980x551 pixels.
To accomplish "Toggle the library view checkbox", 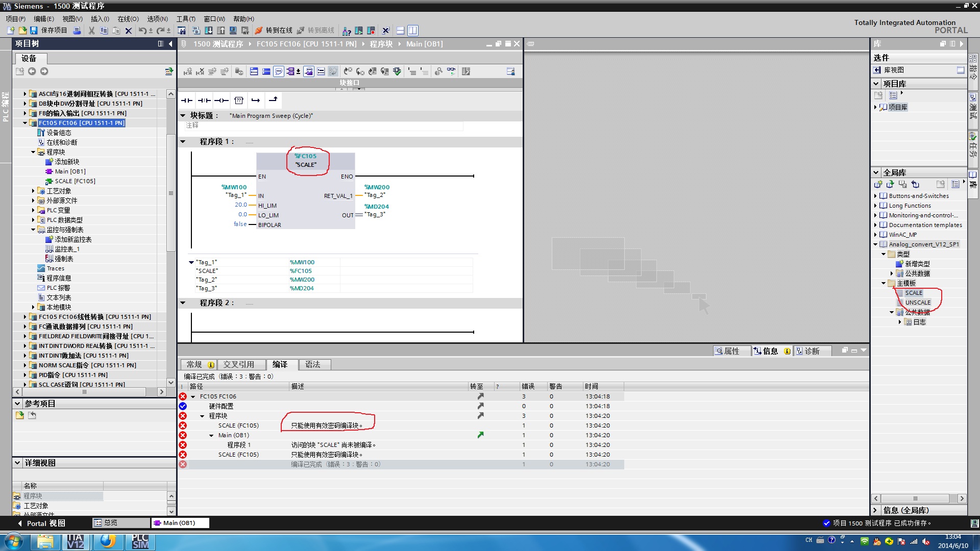I will tap(960, 70).
